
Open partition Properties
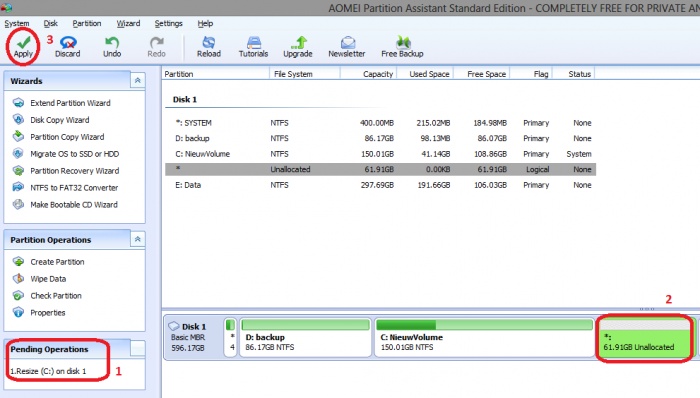39,313
